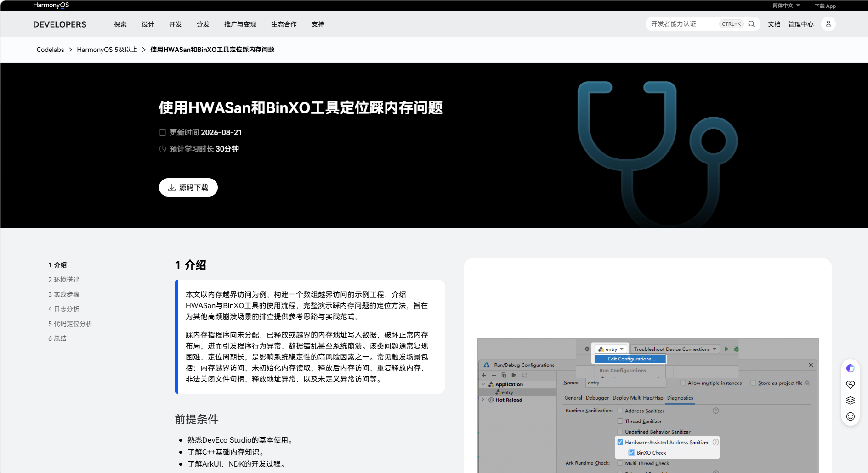This screenshot has width=868, height=473.
Task: Click the 下载 App link
Action: 825,6
